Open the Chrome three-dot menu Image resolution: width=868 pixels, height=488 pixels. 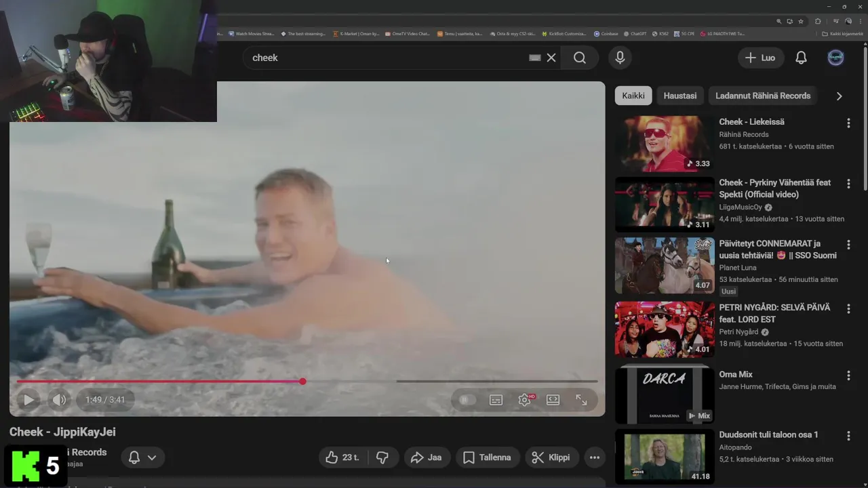click(859, 21)
